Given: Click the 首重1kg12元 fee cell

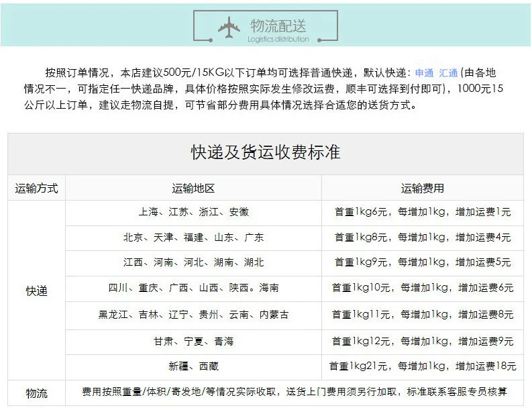Looking at the screenshot, I should click(x=423, y=341).
